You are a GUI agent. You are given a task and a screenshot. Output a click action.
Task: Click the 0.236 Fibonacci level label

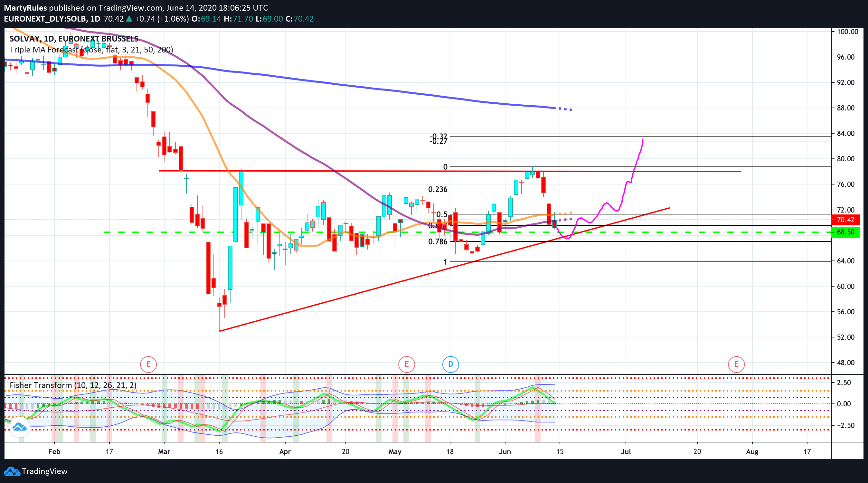(x=438, y=189)
